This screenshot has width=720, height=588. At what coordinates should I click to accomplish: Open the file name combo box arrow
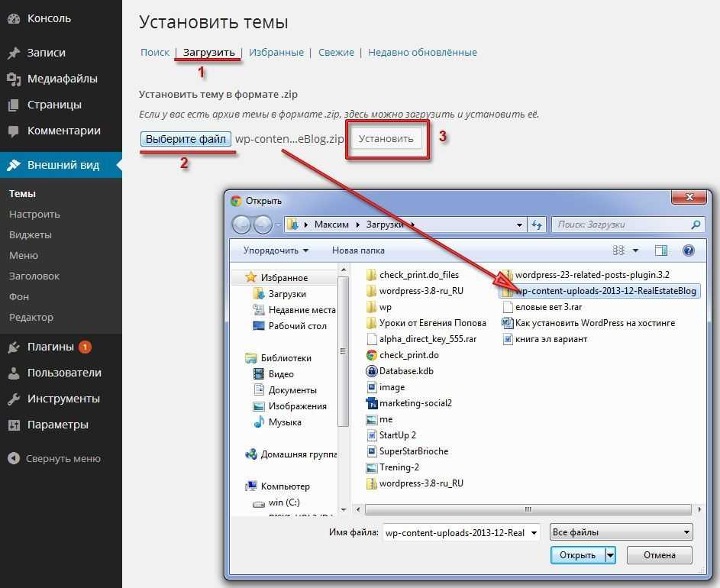(534, 532)
